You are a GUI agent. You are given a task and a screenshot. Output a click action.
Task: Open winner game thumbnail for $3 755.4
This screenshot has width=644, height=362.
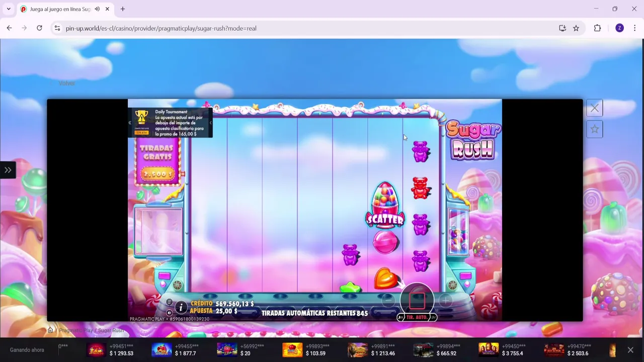pos(489,350)
